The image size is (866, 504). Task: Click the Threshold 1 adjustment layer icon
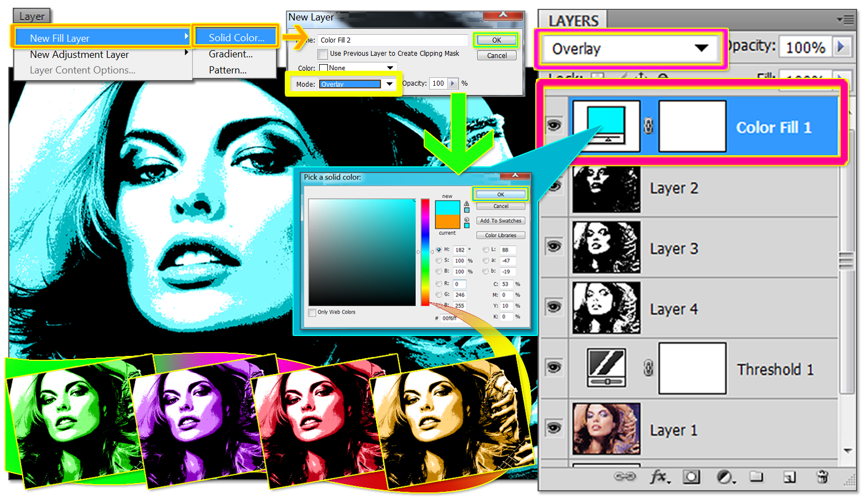point(606,367)
